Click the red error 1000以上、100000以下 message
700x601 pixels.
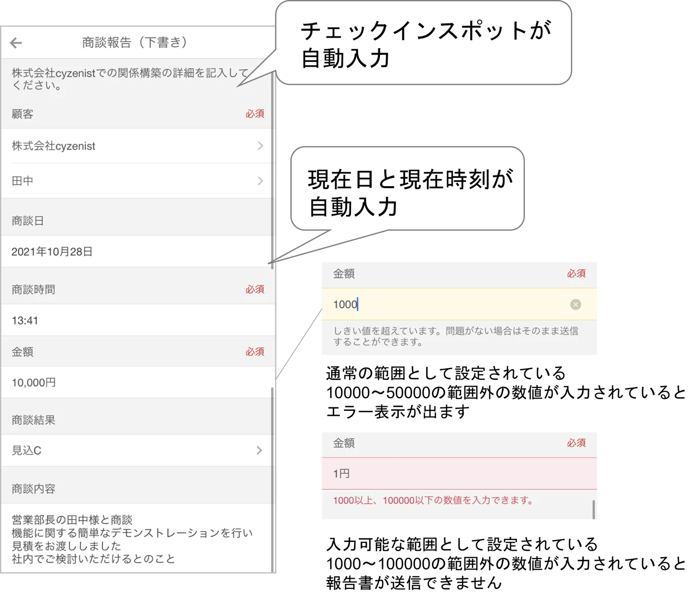coord(433,500)
